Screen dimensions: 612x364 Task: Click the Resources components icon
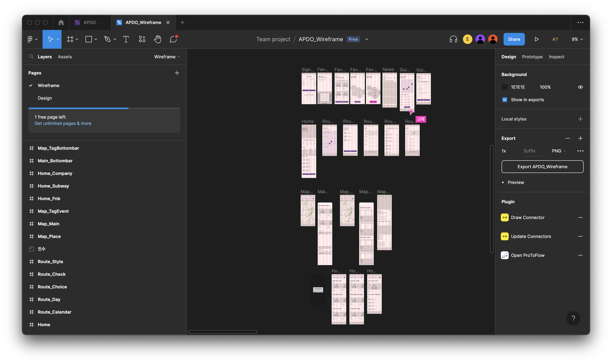click(142, 39)
